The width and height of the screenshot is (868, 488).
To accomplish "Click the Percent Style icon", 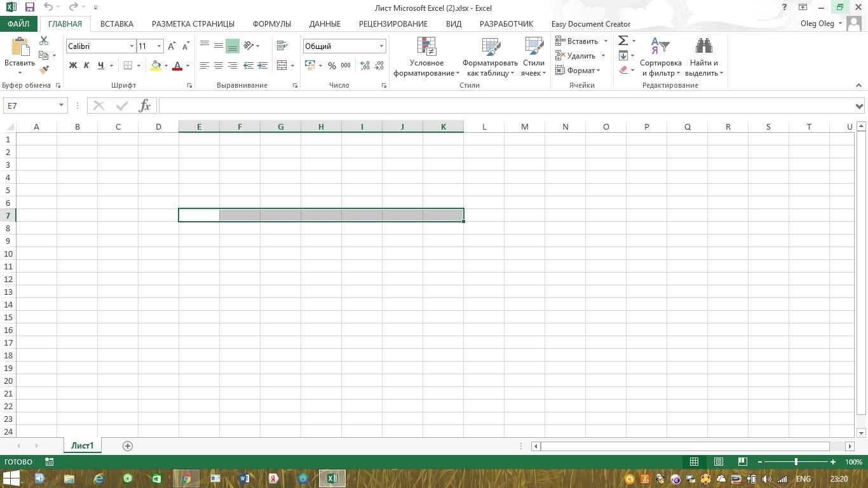I will tap(332, 65).
